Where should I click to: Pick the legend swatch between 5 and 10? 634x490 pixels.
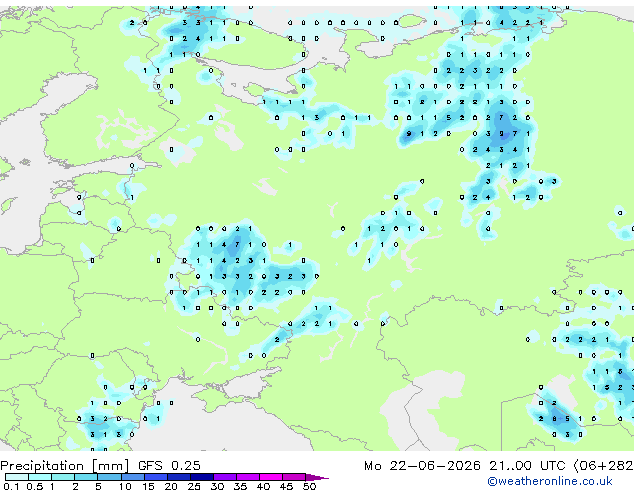click(x=109, y=477)
